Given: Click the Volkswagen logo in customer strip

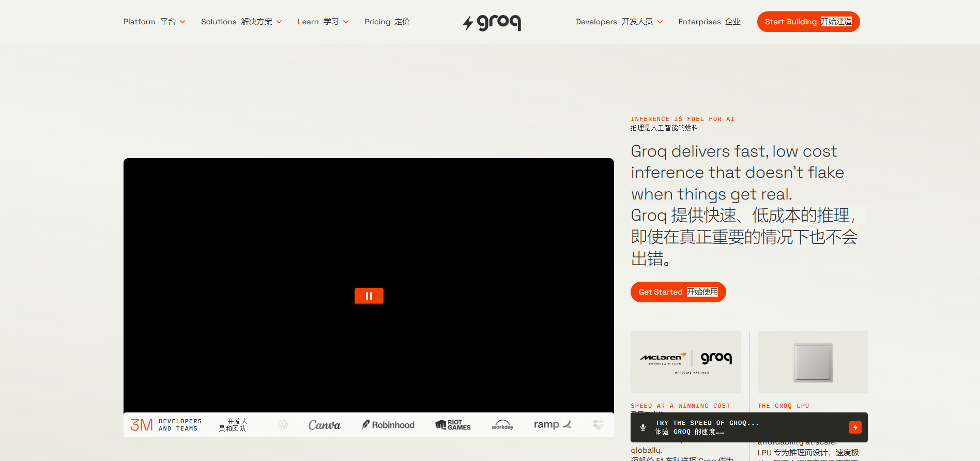Looking at the screenshot, I should pyautogui.click(x=283, y=425).
